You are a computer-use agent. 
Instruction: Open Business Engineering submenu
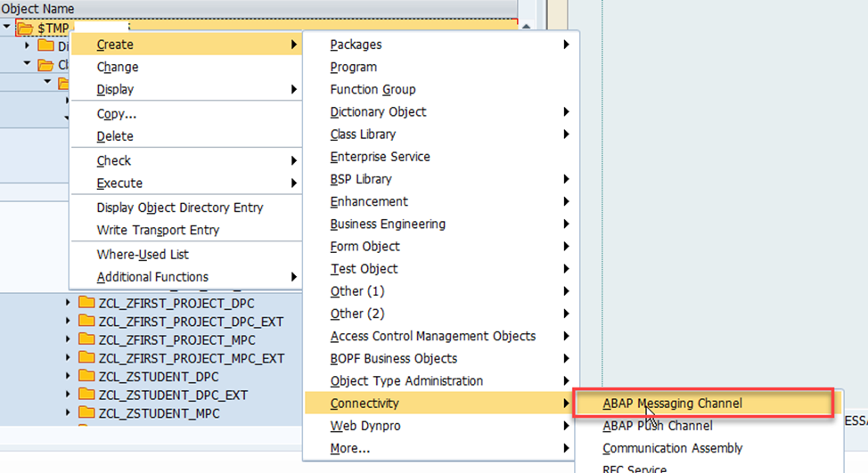point(440,224)
